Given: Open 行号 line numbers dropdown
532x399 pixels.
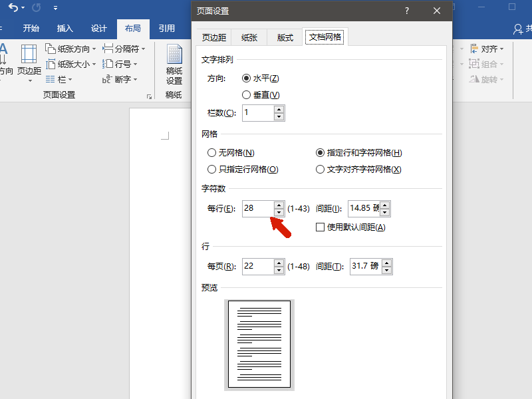Looking at the screenshot, I should (120, 64).
